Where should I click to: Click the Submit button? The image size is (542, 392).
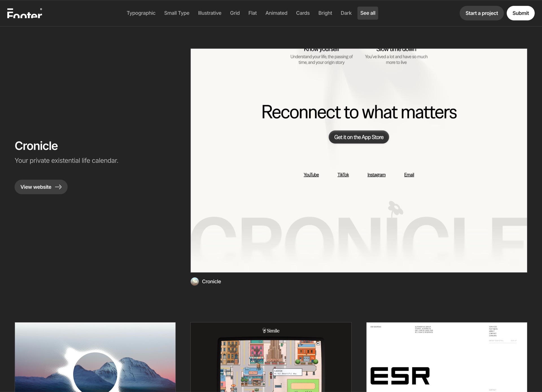(520, 13)
